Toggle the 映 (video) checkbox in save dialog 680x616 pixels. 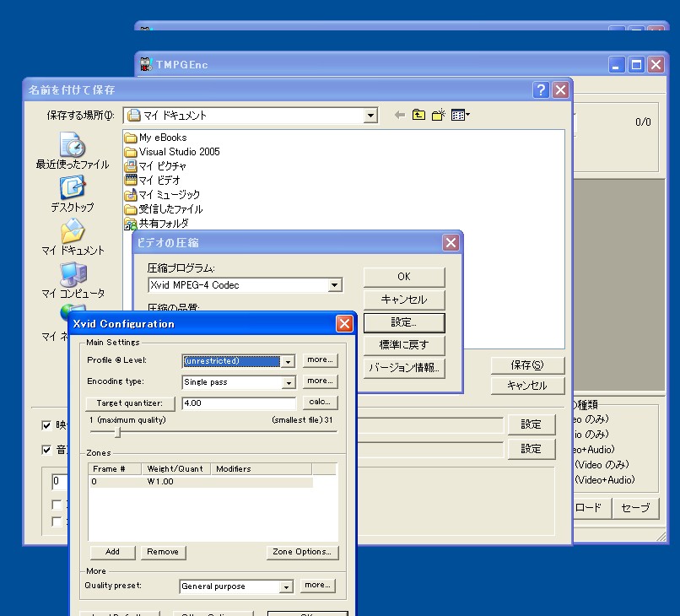[x=46, y=425]
